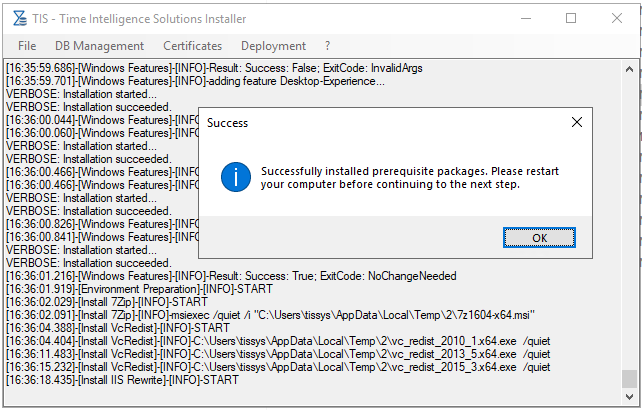The width and height of the screenshot is (642, 410).
Task: Click the vc_redist_2015_3.x64.exe log line
Action: tap(278, 367)
